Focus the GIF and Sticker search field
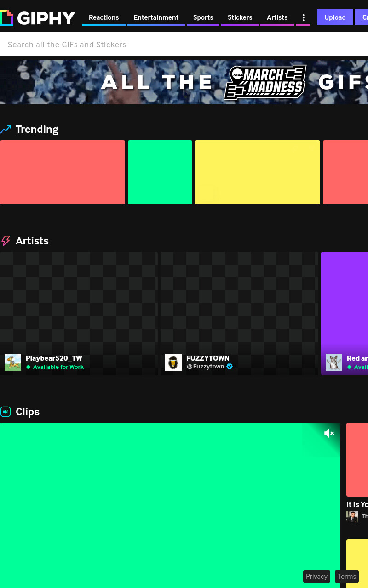The image size is (368, 588). (x=184, y=45)
